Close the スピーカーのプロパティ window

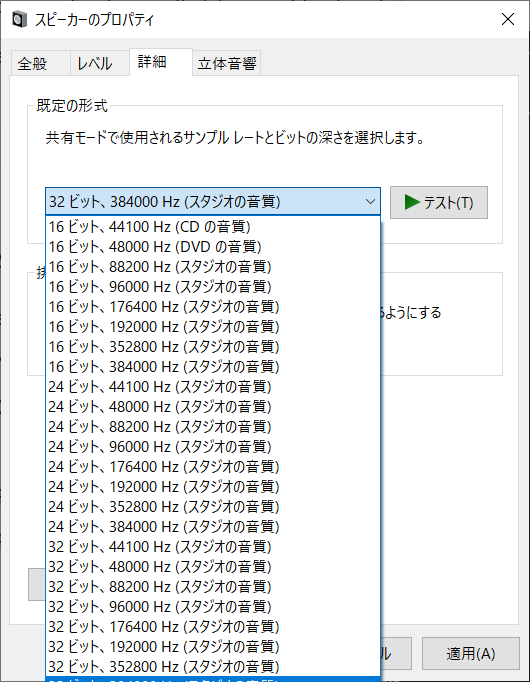tap(508, 19)
